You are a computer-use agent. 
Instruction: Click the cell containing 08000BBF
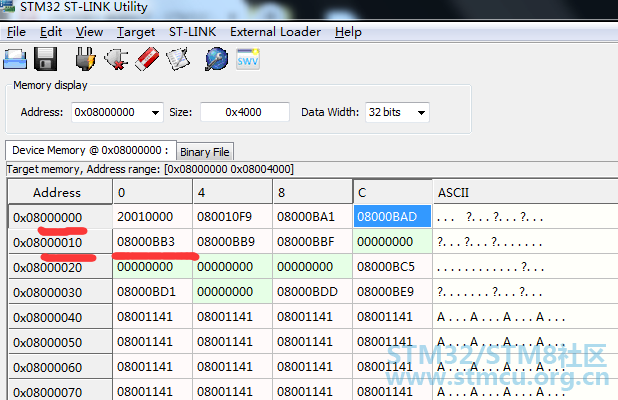tap(313, 242)
